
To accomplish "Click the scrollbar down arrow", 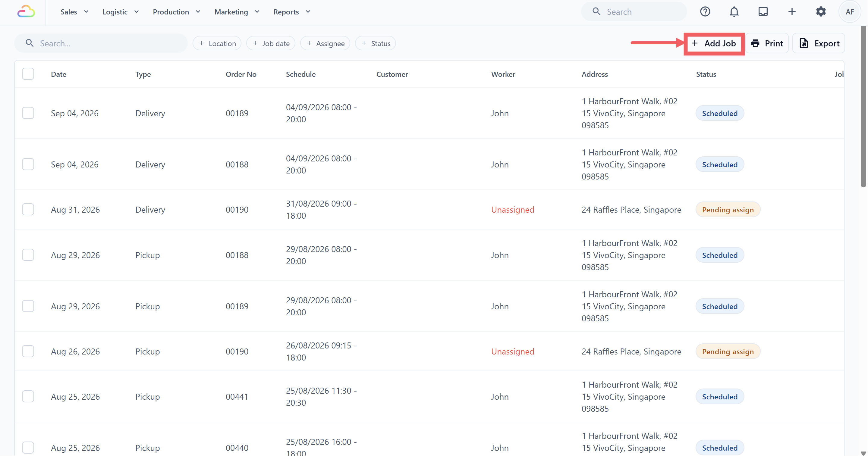I will pos(863,453).
